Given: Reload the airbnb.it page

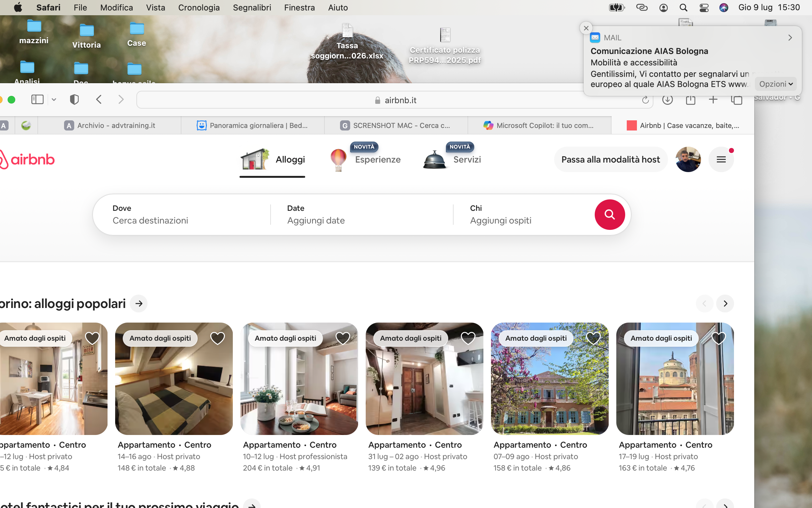Looking at the screenshot, I should (x=645, y=100).
